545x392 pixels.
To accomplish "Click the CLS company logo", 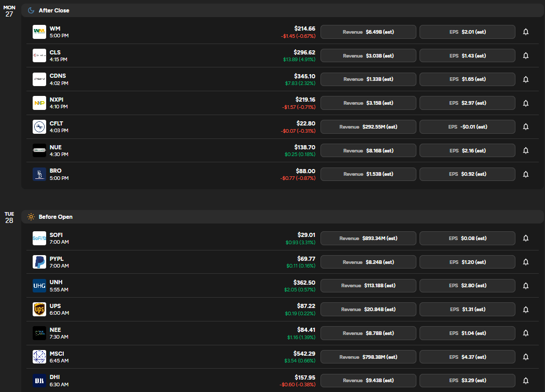I will point(39,55).
